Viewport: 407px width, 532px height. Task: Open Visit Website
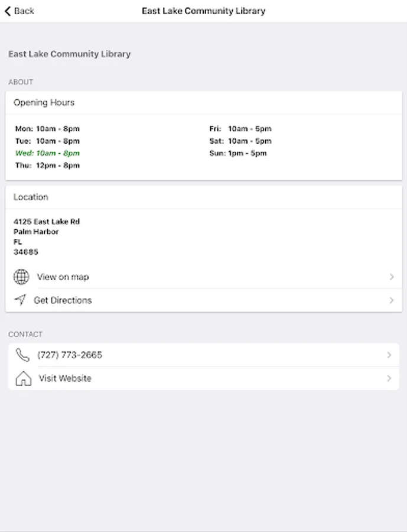pos(65,378)
